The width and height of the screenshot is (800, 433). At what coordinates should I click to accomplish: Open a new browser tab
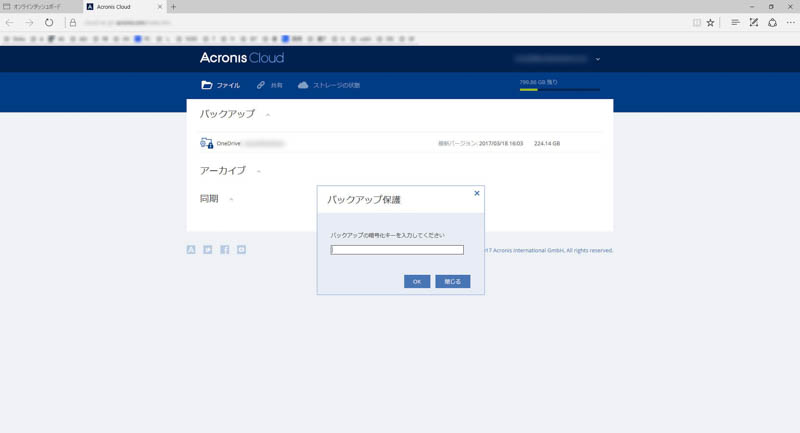173,7
